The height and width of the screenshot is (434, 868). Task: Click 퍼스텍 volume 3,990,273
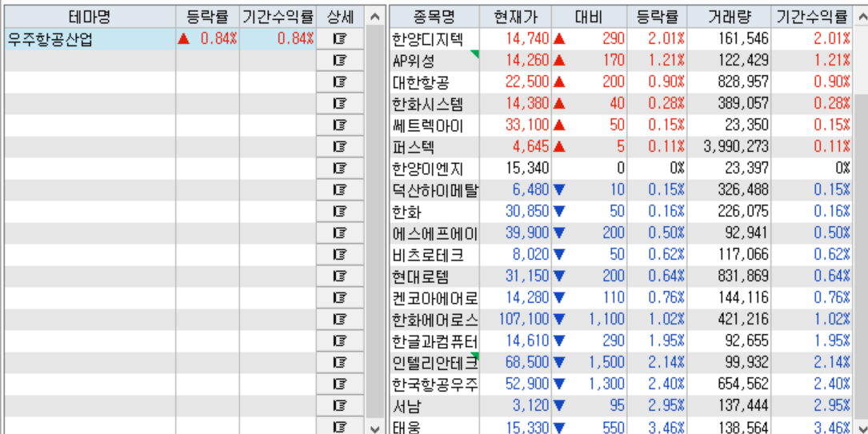736,146
